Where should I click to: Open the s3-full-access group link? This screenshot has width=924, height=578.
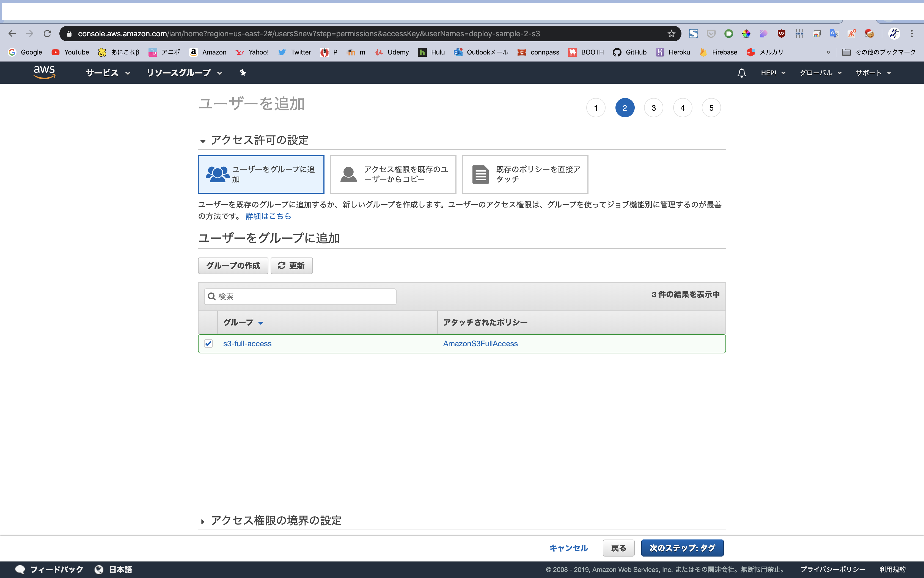(x=248, y=344)
